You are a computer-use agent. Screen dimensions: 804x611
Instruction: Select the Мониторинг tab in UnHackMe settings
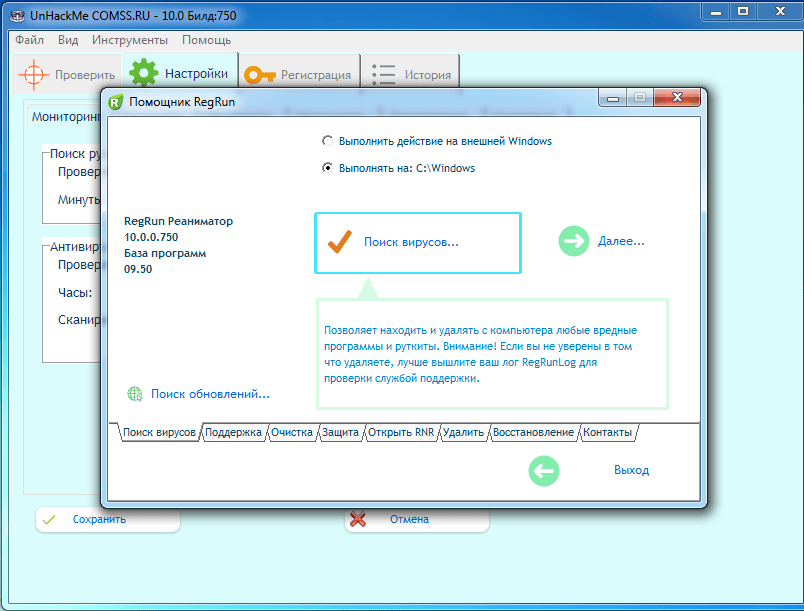coord(65,117)
